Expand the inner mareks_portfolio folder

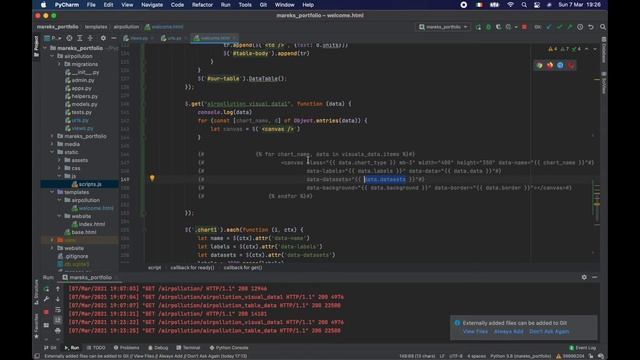(x=52, y=136)
